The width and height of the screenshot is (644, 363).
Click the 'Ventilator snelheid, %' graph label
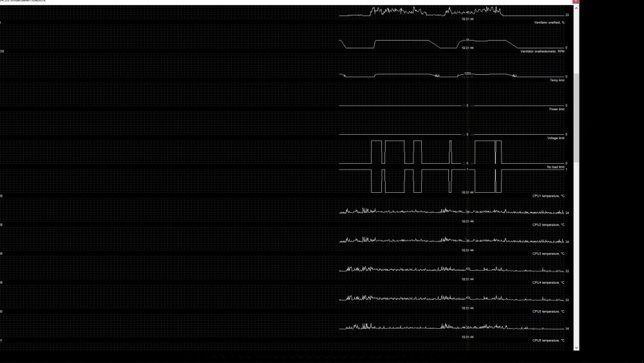coord(549,23)
